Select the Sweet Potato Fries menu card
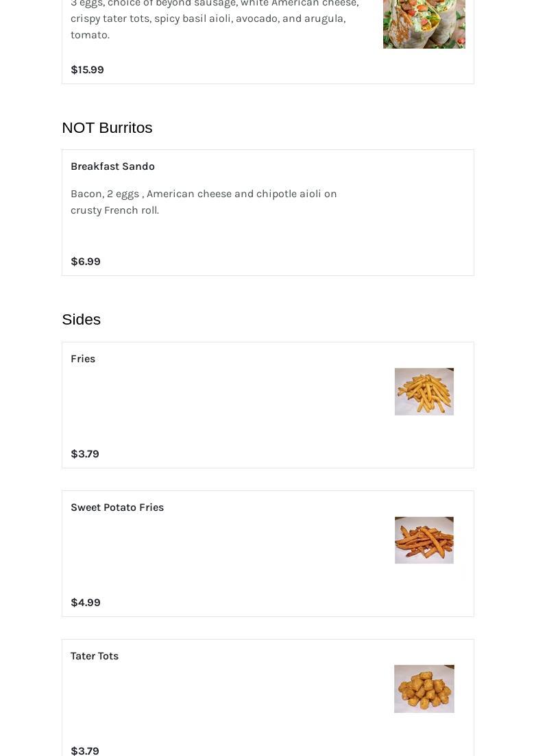Screen dimensions: 536x756 [268, 553]
